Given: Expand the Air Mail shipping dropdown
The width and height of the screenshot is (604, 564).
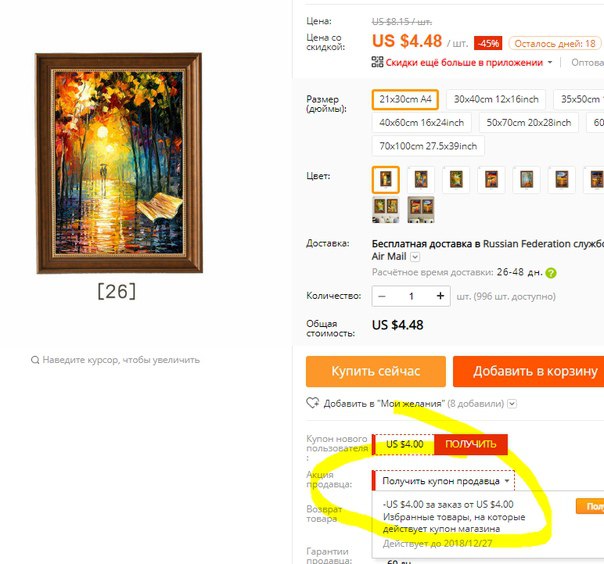Looking at the screenshot, I should tap(415, 257).
